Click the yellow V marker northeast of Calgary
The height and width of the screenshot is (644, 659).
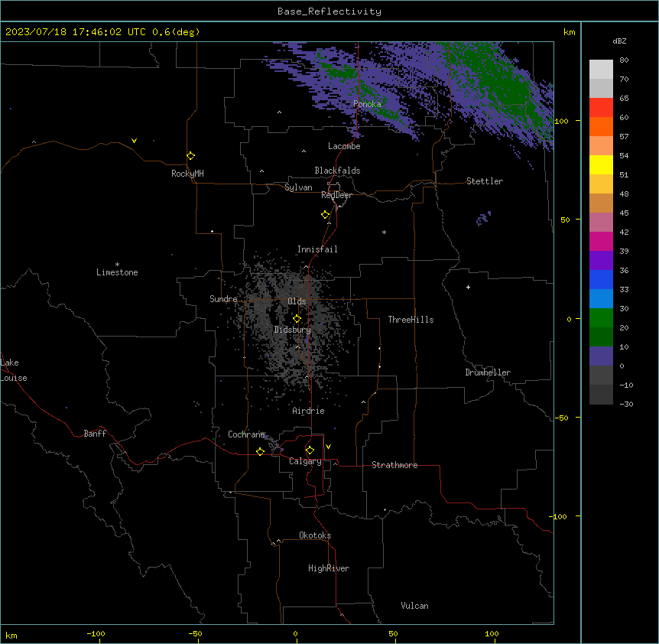pyautogui.click(x=328, y=447)
